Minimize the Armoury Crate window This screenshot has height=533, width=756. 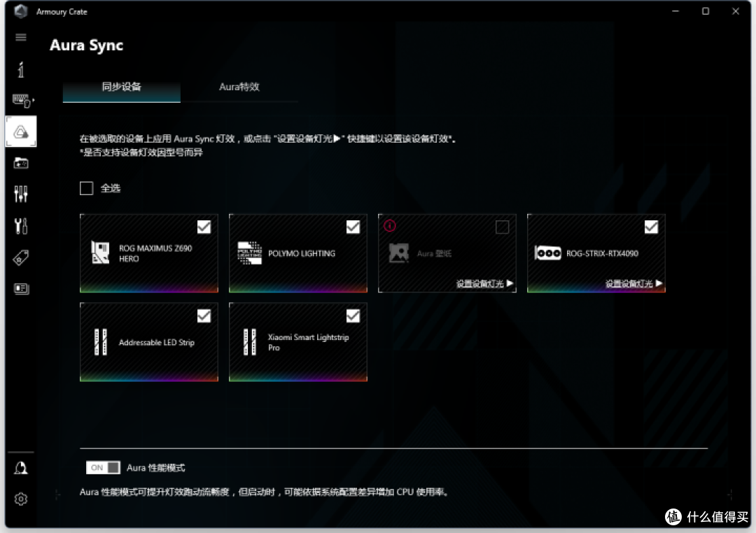(675, 11)
